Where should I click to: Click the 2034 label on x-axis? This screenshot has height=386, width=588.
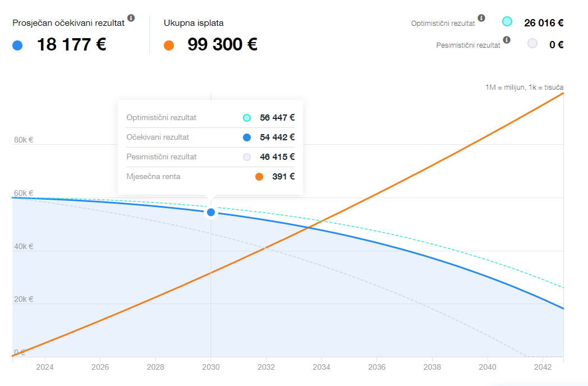(x=321, y=367)
